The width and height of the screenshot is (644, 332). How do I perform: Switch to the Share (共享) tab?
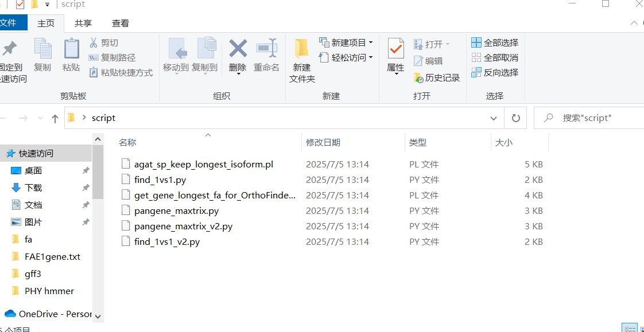coord(83,24)
